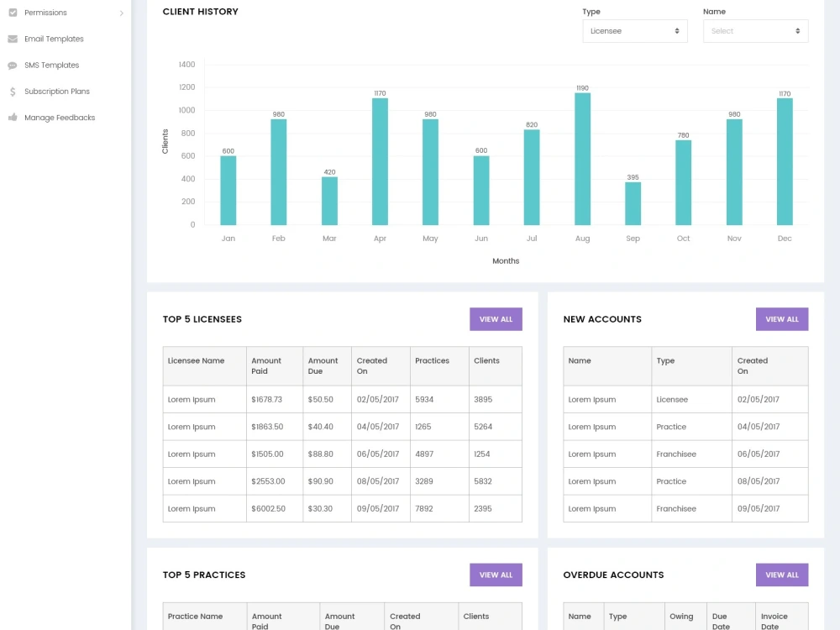Click the Apr bar labeled 1170
The image size is (840, 630).
(x=380, y=162)
